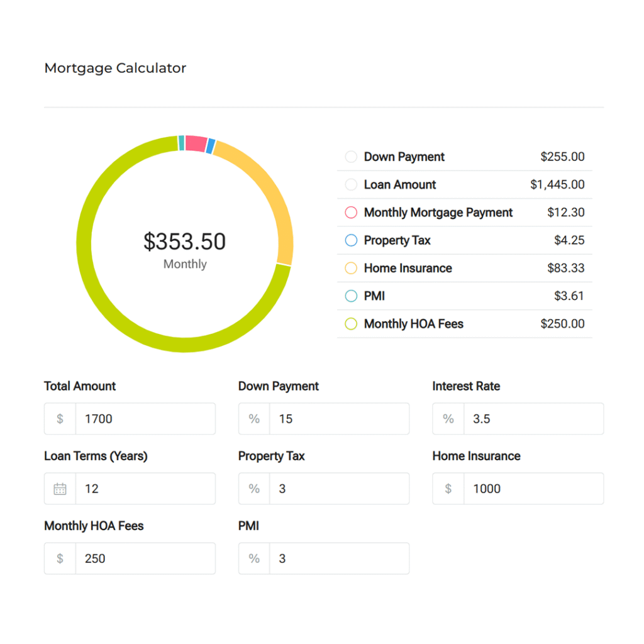Toggle the Property Tax legend circle
Image resolution: width=644 pixels, height=644 pixels.
click(x=351, y=240)
